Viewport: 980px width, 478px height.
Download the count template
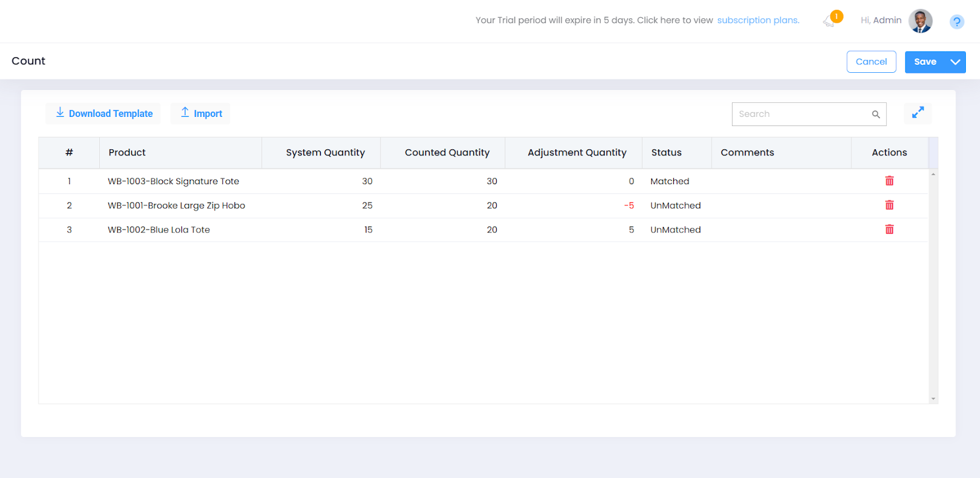(x=104, y=114)
